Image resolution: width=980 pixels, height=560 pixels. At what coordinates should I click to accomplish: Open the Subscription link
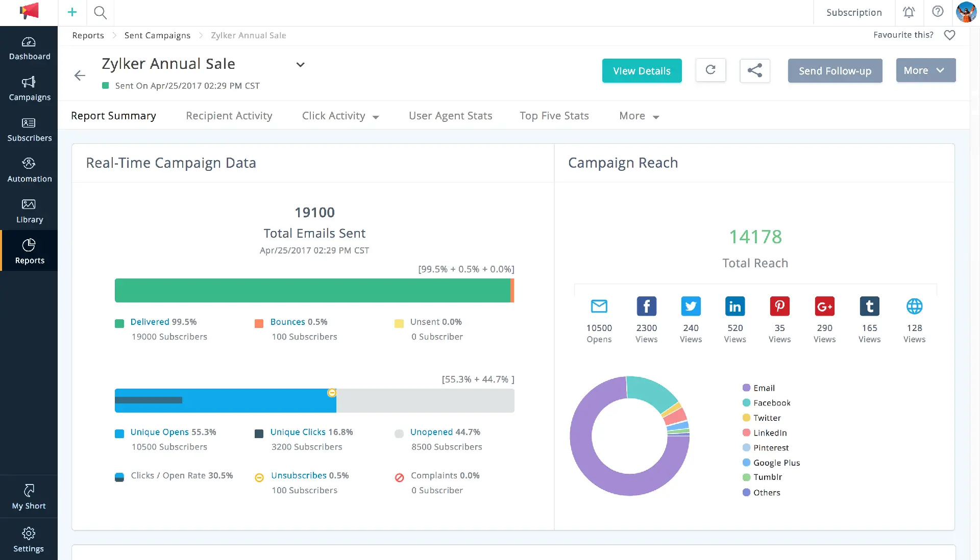click(854, 12)
